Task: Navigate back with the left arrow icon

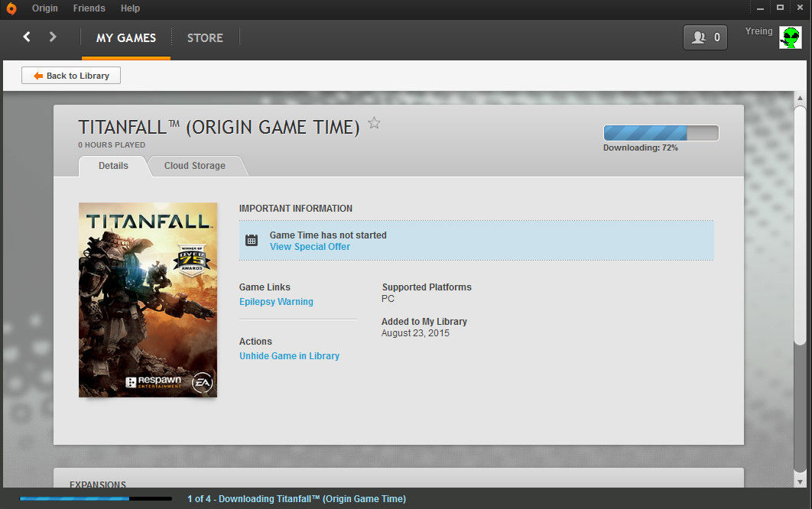Action: [27, 37]
